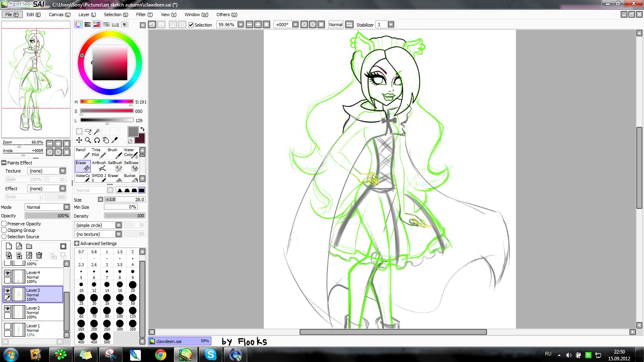Hide Layer4 using its eye icon

tap(7, 273)
